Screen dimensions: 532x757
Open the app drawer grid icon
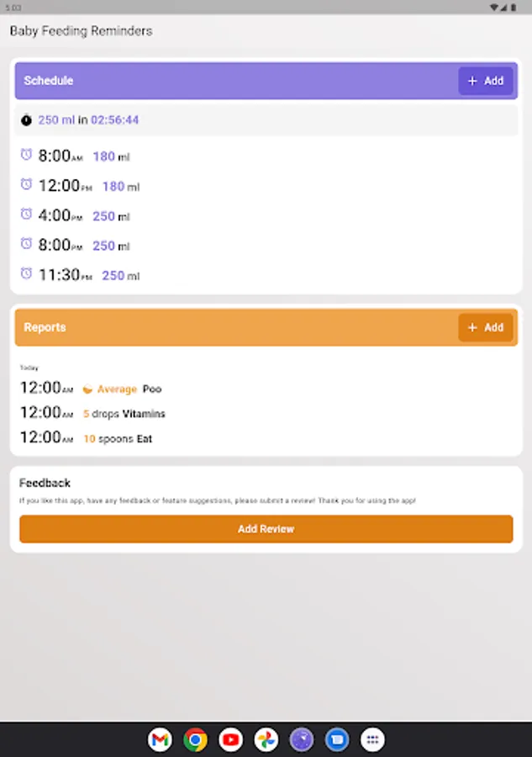click(372, 739)
